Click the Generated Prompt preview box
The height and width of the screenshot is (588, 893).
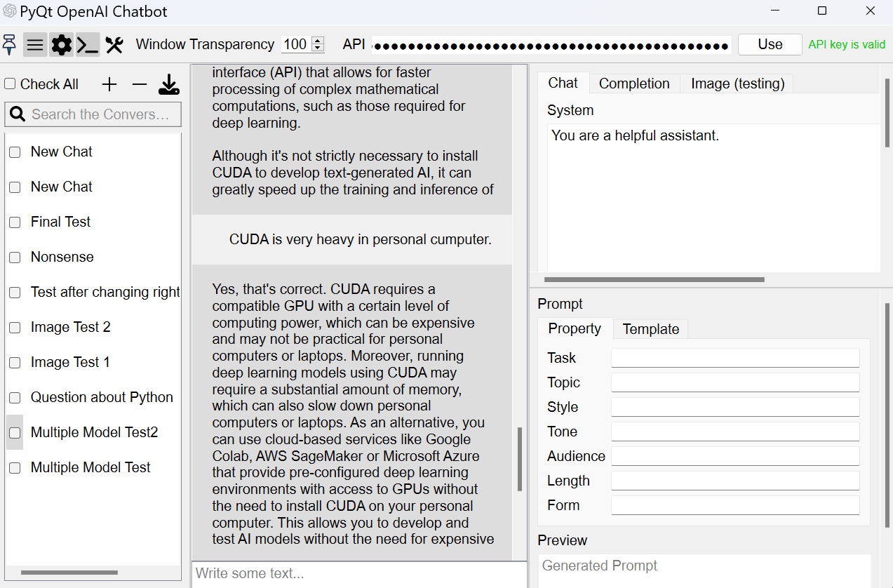(704, 570)
